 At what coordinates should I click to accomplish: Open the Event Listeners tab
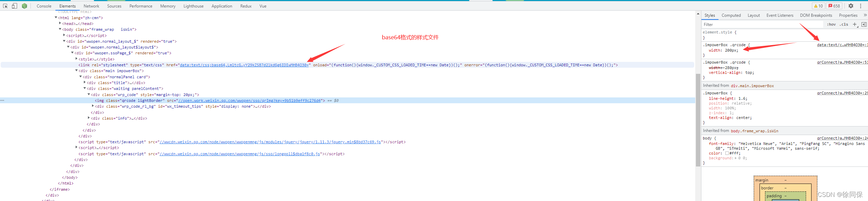click(x=780, y=15)
